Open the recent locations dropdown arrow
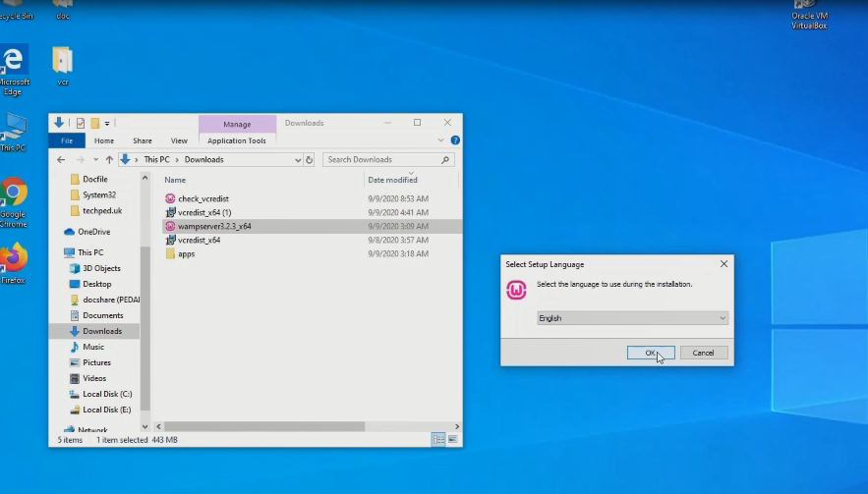868x494 pixels. (95, 159)
